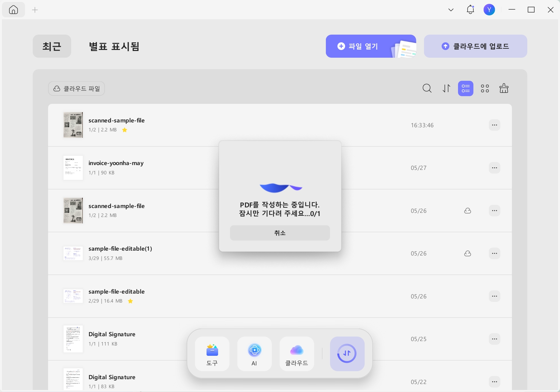560x392 pixels.
Task: Open the sort order icon
Action: tap(446, 88)
